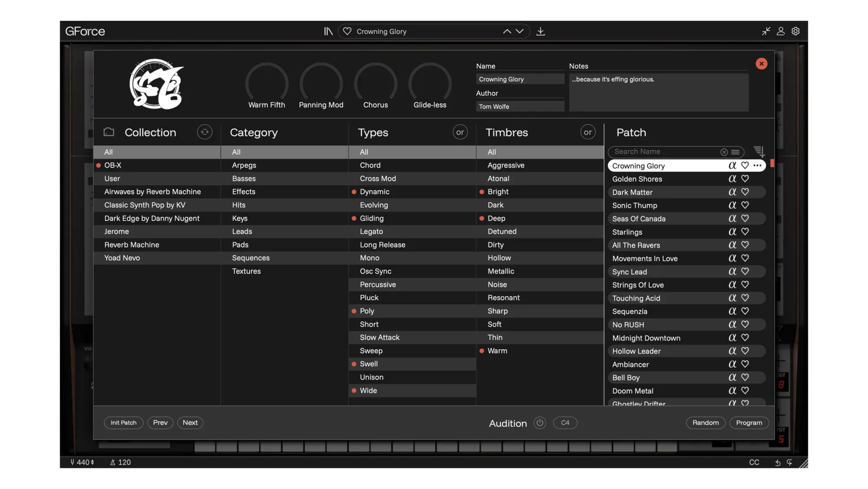Screen dimensions: 868x489
Task: Click the alpha icon for Golden Shores
Action: coord(733,178)
